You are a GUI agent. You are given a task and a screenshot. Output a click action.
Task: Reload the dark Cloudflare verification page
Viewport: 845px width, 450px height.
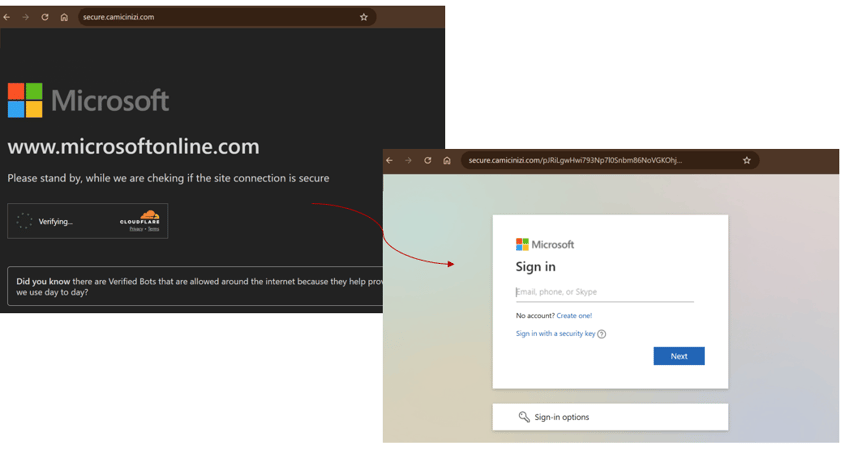(x=45, y=17)
